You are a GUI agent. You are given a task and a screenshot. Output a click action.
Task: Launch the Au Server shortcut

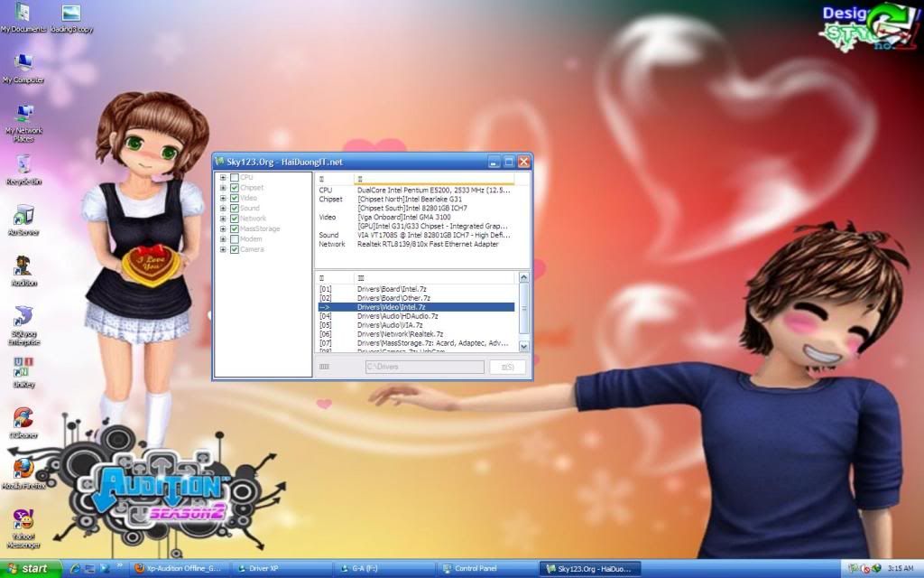pyautogui.click(x=23, y=219)
